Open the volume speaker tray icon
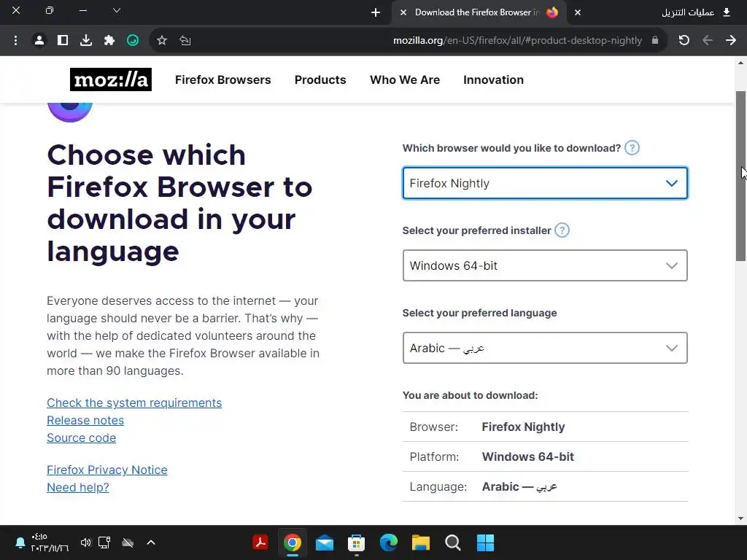Screen dimensions: 747x560 (x=86, y=542)
